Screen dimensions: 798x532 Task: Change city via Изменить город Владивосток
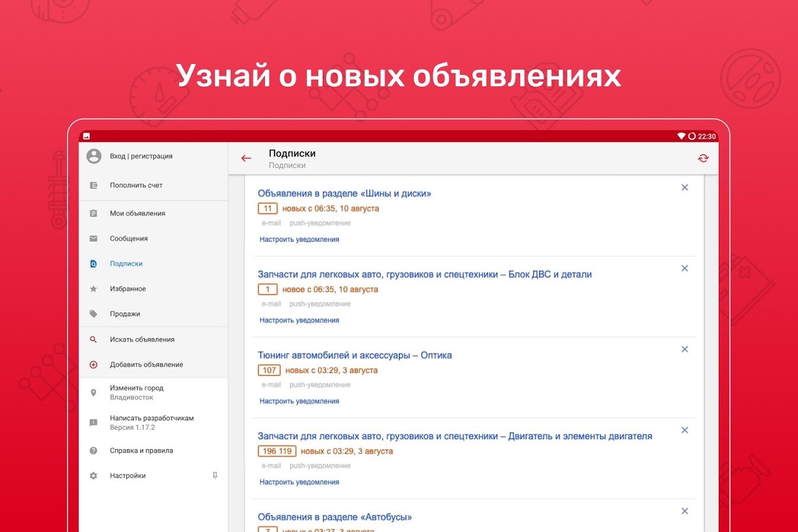153,392
